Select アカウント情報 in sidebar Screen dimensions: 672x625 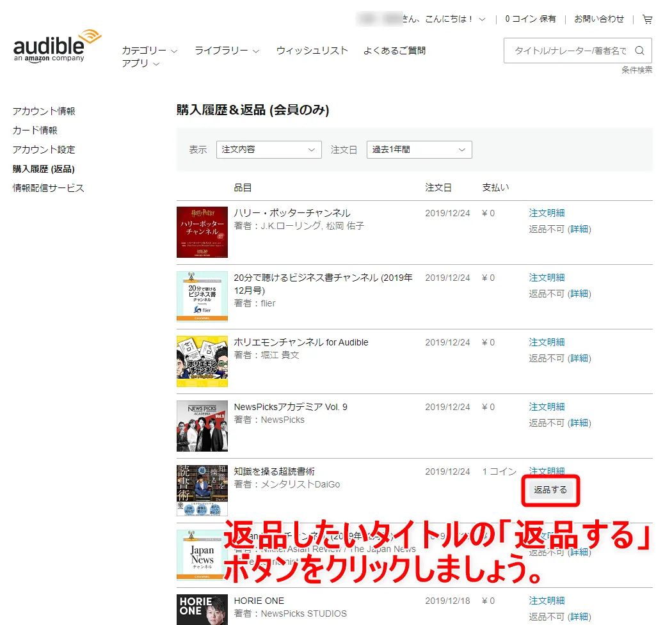[x=44, y=111]
